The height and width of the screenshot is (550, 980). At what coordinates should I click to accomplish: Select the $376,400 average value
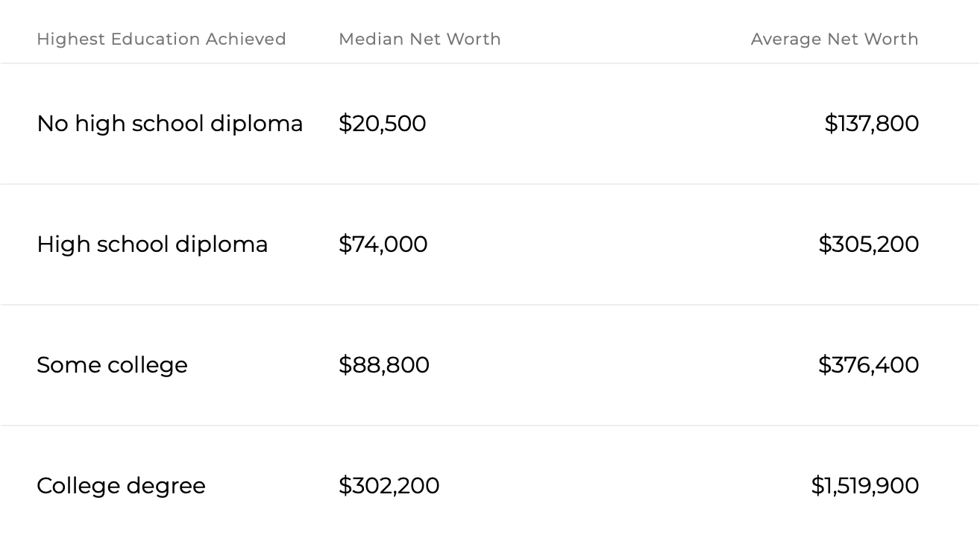[x=868, y=365]
